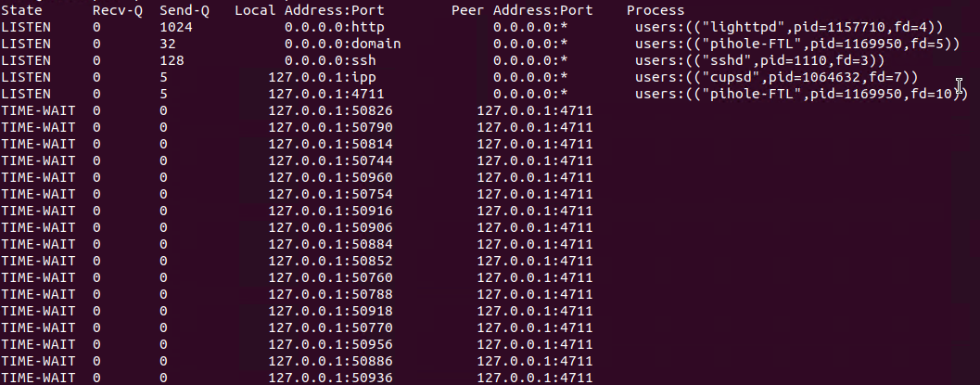Click the lighttpd process entry
Image resolution: width=980 pixels, height=385 pixels.
[x=789, y=28]
